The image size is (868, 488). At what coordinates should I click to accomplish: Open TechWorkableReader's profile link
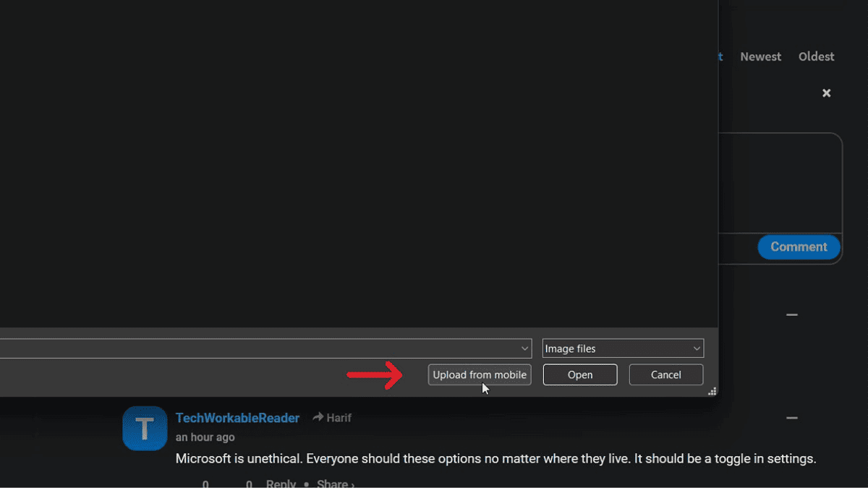coord(237,418)
